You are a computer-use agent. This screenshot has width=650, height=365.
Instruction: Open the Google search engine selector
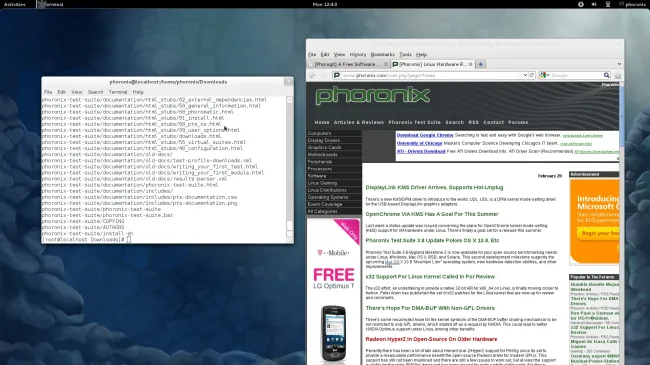pos(545,75)
